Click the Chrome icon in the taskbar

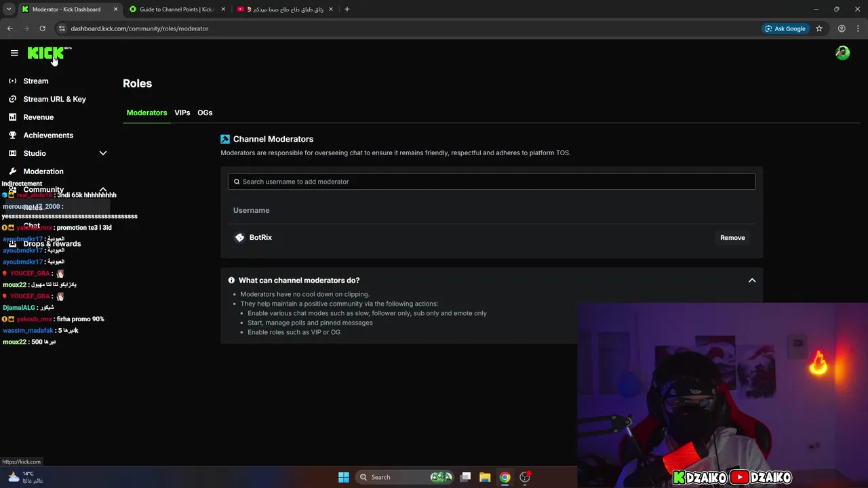tap(505, 477)
